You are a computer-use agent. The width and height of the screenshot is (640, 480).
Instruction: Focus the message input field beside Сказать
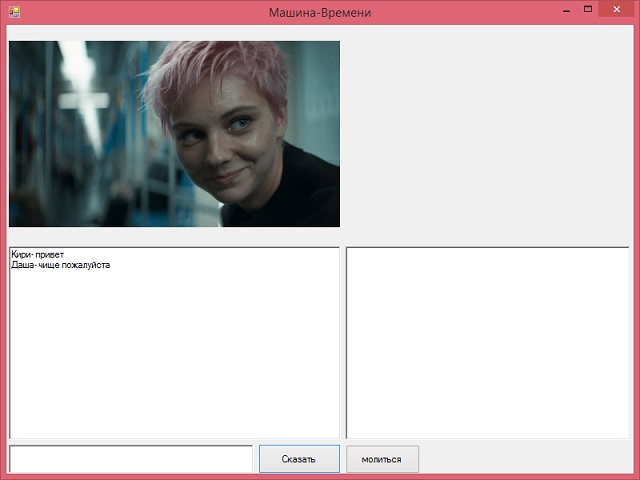coord(131,459)
